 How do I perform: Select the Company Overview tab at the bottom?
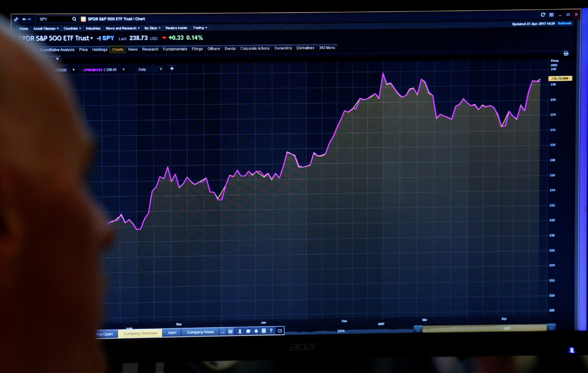[x=141, y=334]
